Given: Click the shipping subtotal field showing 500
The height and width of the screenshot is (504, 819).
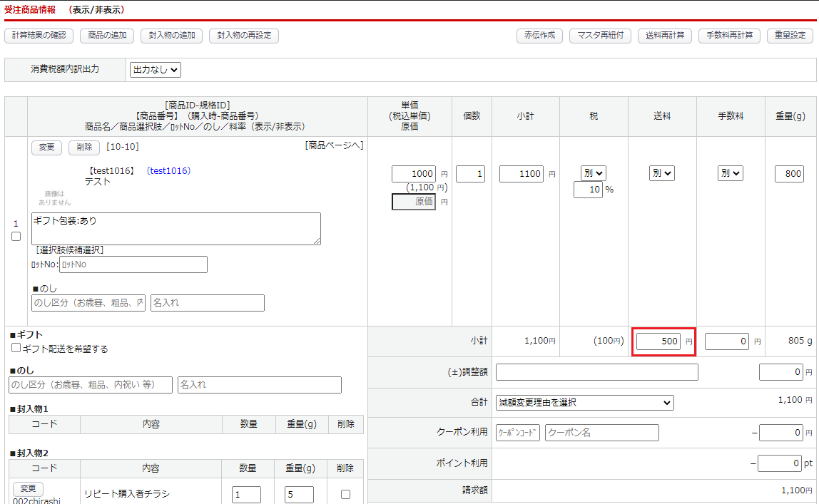Looking at the screenshot, I should pos(658,341).
